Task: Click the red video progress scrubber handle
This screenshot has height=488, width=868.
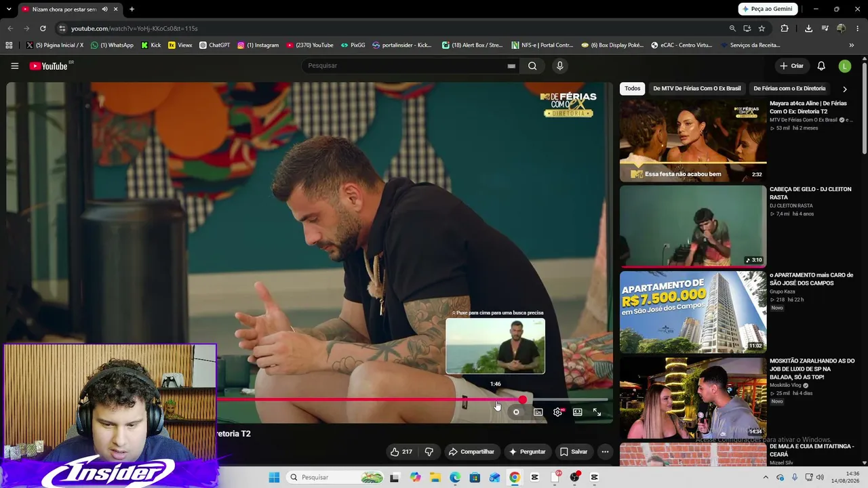Action: pos(522,400)
